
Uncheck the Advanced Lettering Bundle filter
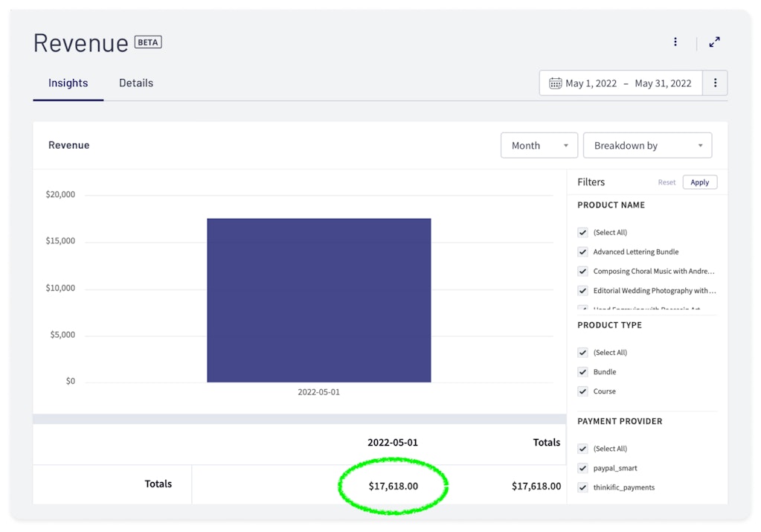coord(582,251)
